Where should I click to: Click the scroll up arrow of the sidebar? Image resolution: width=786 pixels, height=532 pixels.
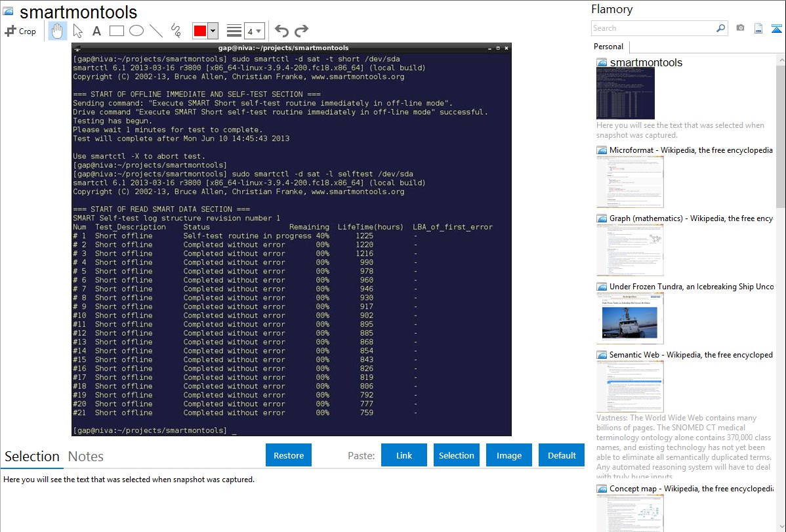781,60
